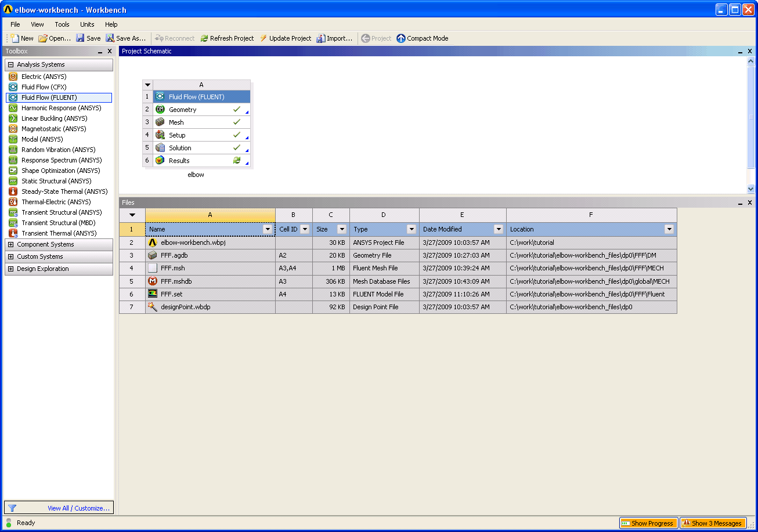Click the Setup cell icon in schematic
Image resolution: width=758 pixels, height=532 pixels.
pos(160,135)
